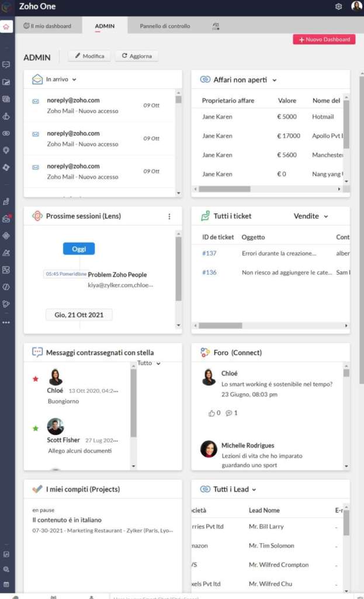The image size is (364, 599).
Task: Click the envelope icon of first noreply email
Action: click(36, 101)
